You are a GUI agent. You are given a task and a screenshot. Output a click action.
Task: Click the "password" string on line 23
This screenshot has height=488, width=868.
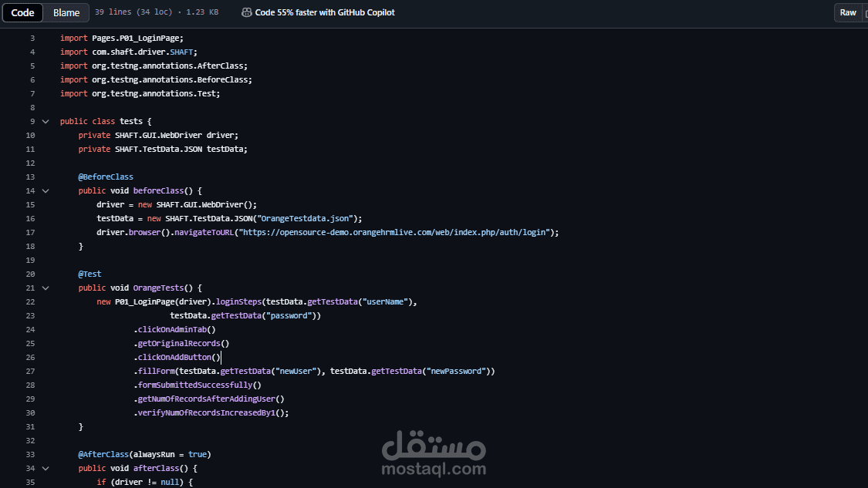click(289, 315)
